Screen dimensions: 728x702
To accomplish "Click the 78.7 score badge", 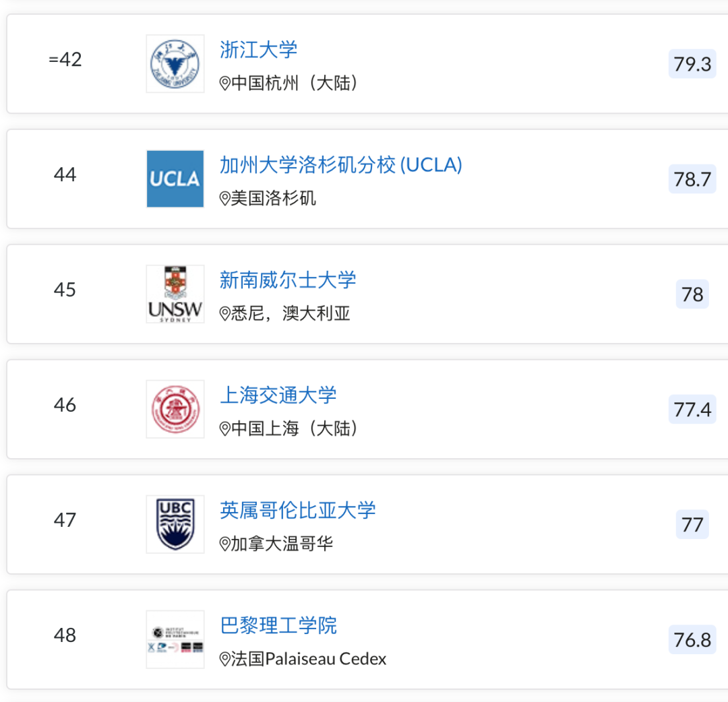I will (692, 179).
